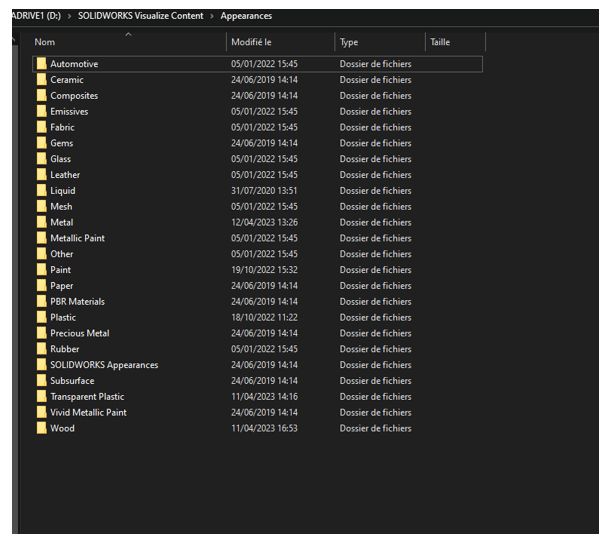Sort files by the Nom column

pos(44,42)
